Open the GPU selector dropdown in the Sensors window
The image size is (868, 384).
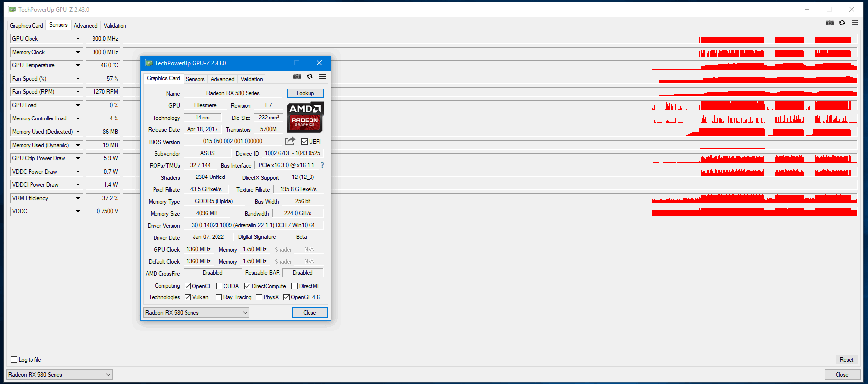click(x=60, y=374)
